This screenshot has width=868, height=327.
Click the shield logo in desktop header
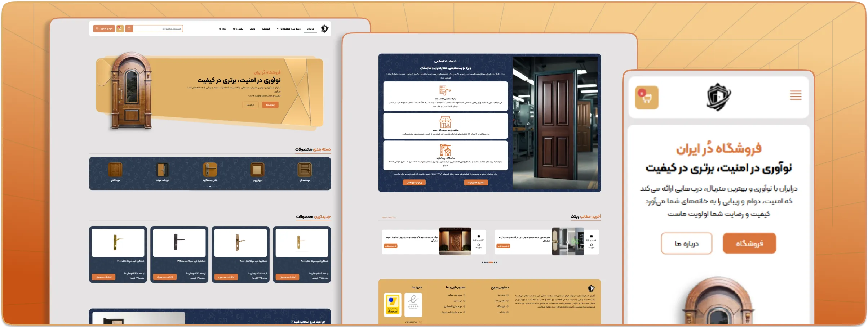(x=324, y=29)
